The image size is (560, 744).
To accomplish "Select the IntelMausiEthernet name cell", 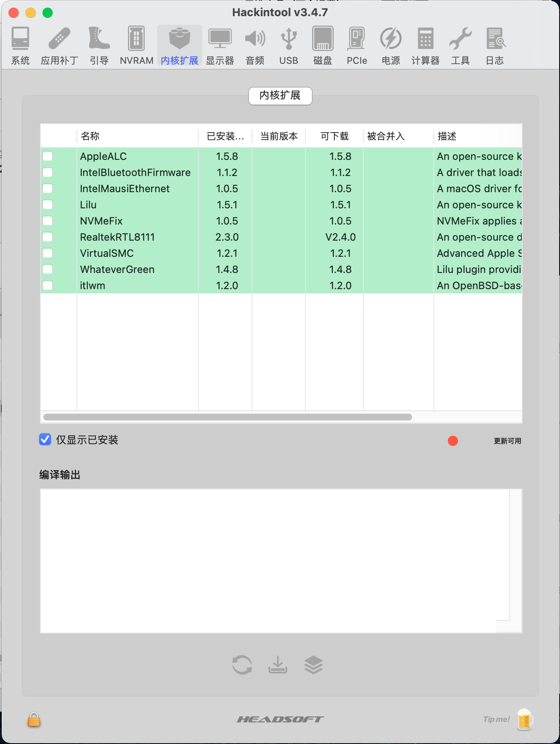I will [x=137, y=188].
